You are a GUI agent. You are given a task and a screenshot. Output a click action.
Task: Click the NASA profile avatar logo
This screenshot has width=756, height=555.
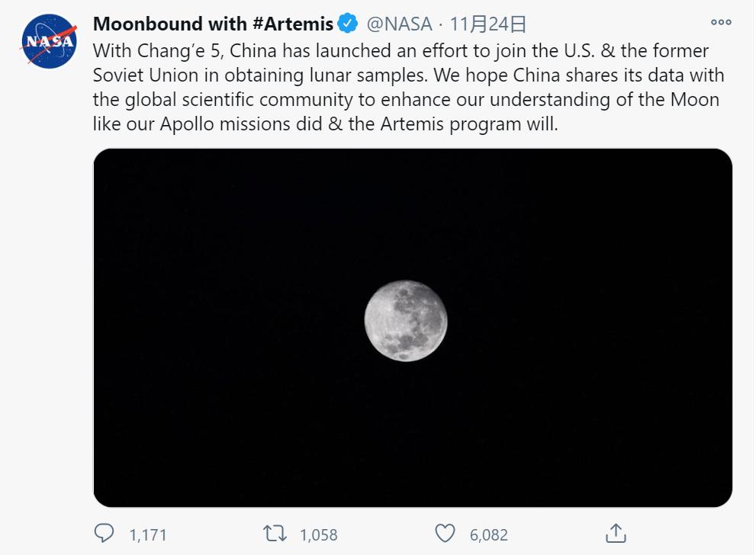50,41
